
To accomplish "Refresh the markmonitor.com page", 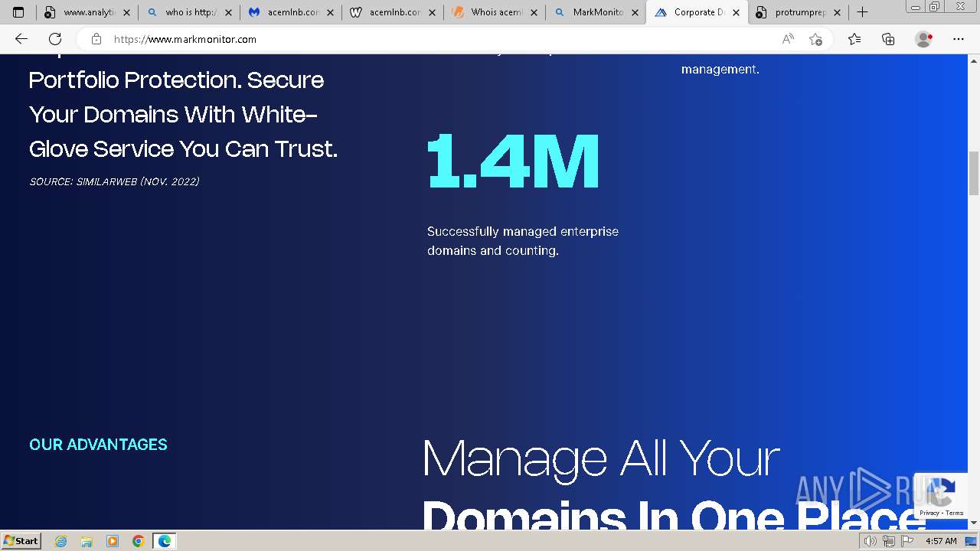I will 55,39.
